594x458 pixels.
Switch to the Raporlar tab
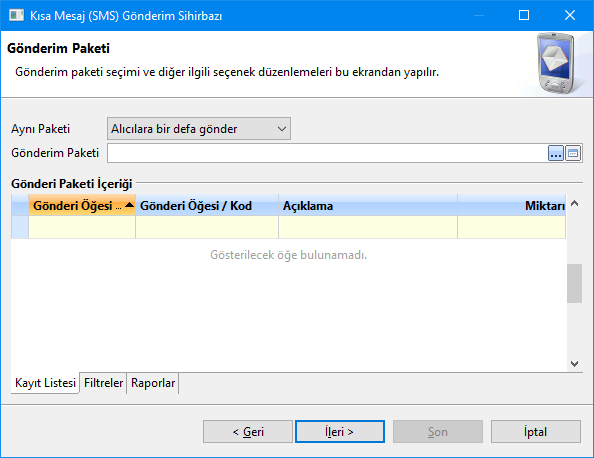point(153,383)
